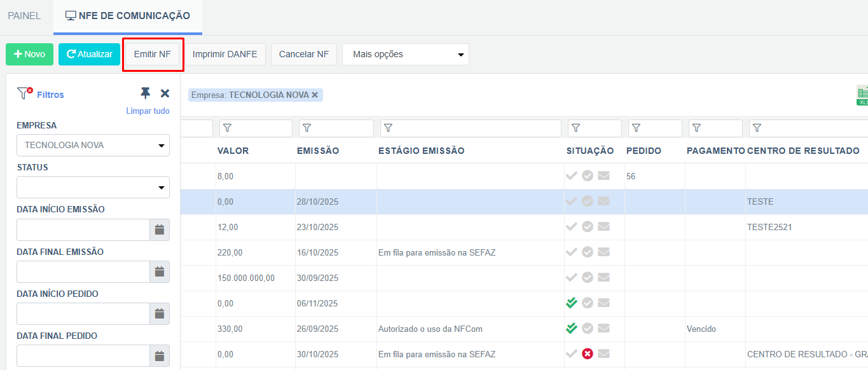Viewport: 868px width, 370px height.
Task: Open the filter funnel above the SITUAÇÃO column
Action: 576,128
